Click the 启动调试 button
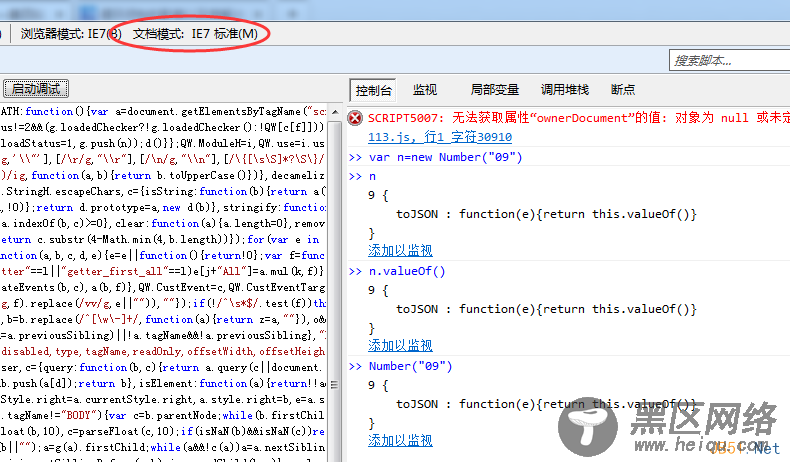790x462 pixels. tap(36, 89)
